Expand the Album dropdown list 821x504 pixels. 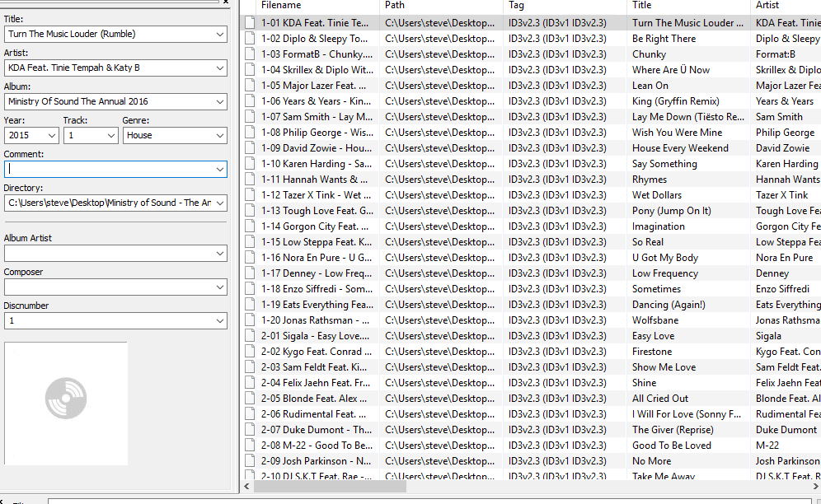pos(220,101)
